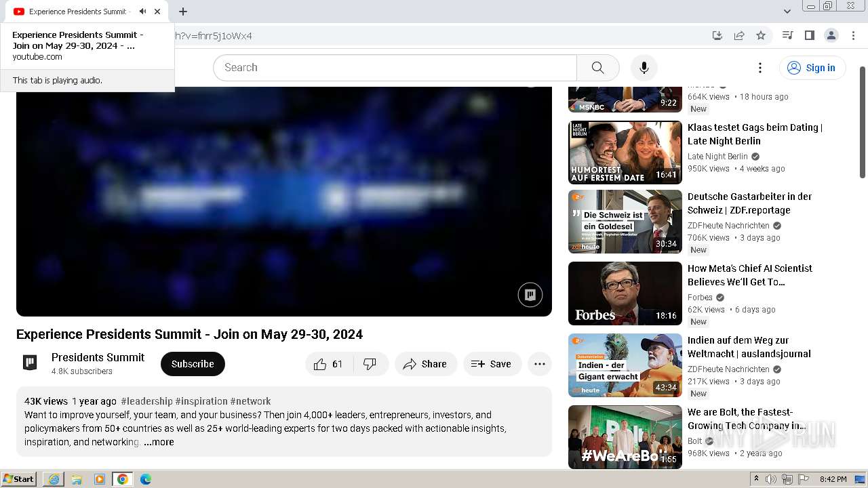Screen dimensions: 868x488
Task: Open 'Deutsche Gastarbeiter in der Schweiz' title
Action: click(749, 203)
